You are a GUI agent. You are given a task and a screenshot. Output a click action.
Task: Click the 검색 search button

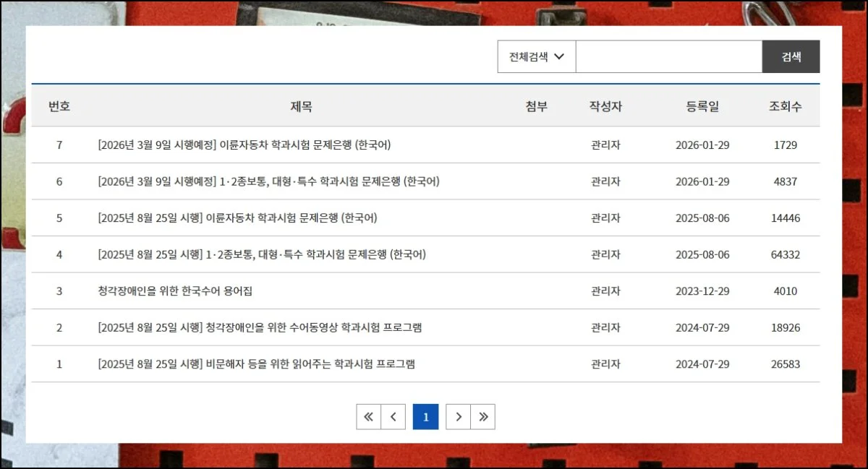pyautogui.click(x=791, y=57)
